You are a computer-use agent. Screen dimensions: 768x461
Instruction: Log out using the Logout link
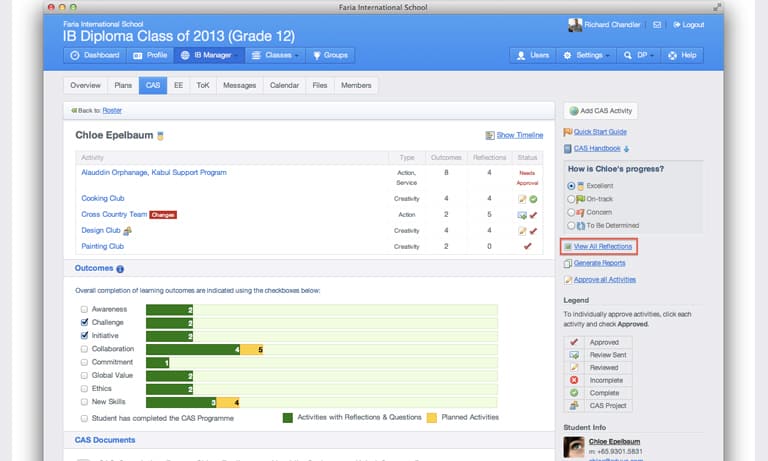point(689,24)
